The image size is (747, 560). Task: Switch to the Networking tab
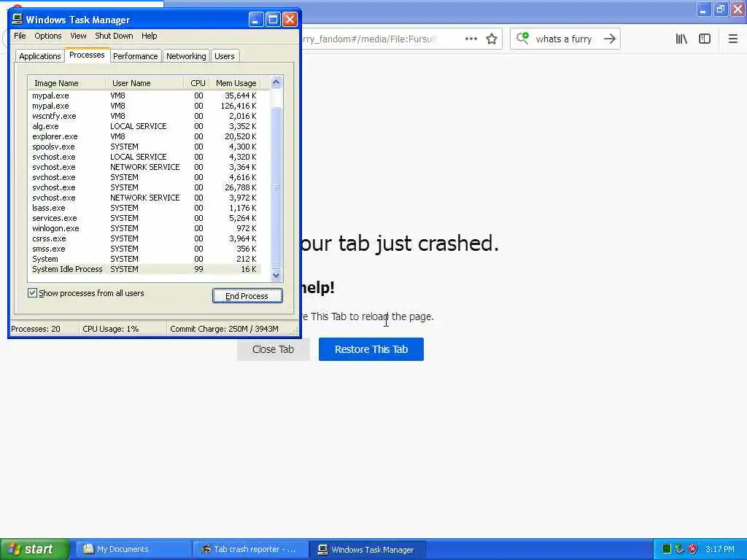pos(186,56)
